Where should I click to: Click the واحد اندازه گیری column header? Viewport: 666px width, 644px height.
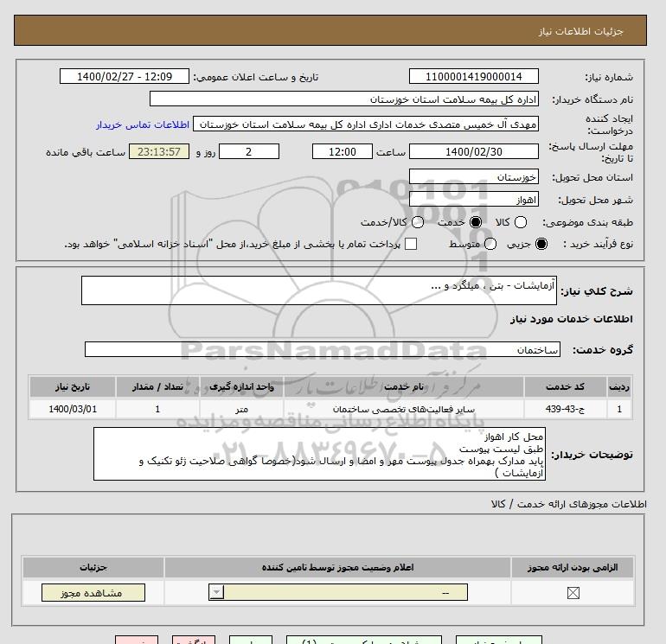241,386
